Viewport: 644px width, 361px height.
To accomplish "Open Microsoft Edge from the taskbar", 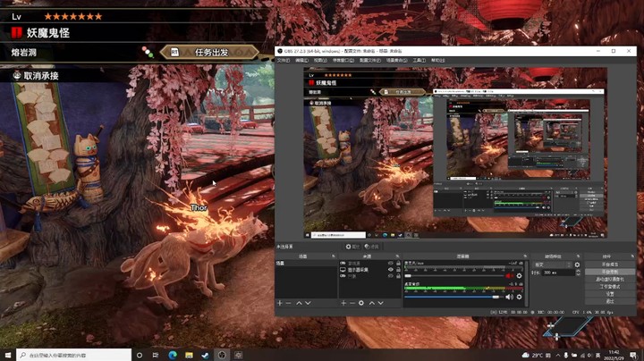I will pos(173,355).
